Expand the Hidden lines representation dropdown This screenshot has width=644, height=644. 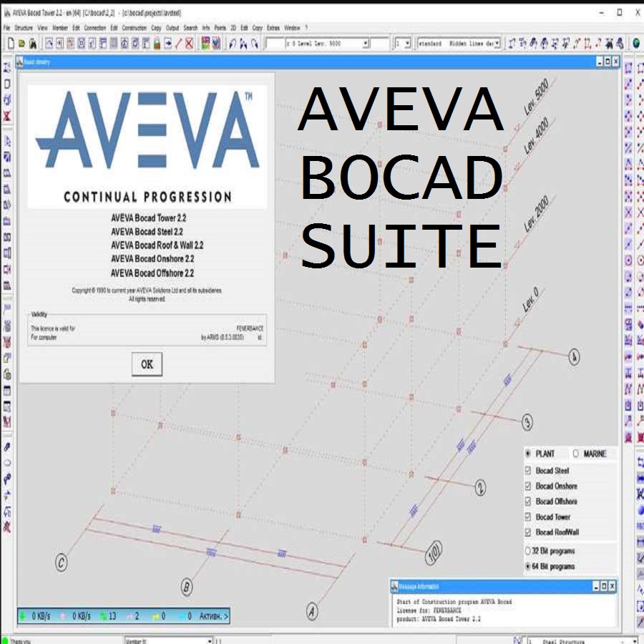click(497, 42)
